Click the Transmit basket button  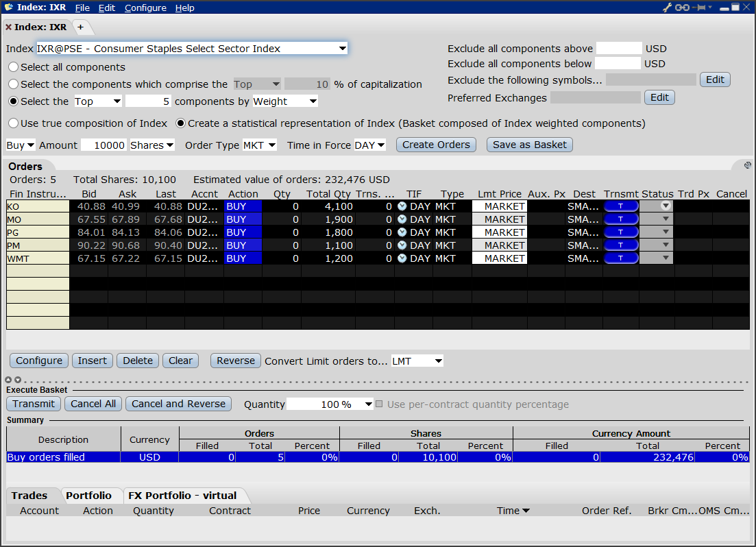point(34,404)
